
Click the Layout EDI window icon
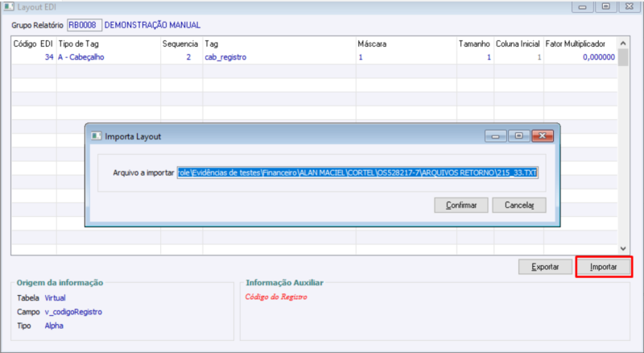(9, 6)
